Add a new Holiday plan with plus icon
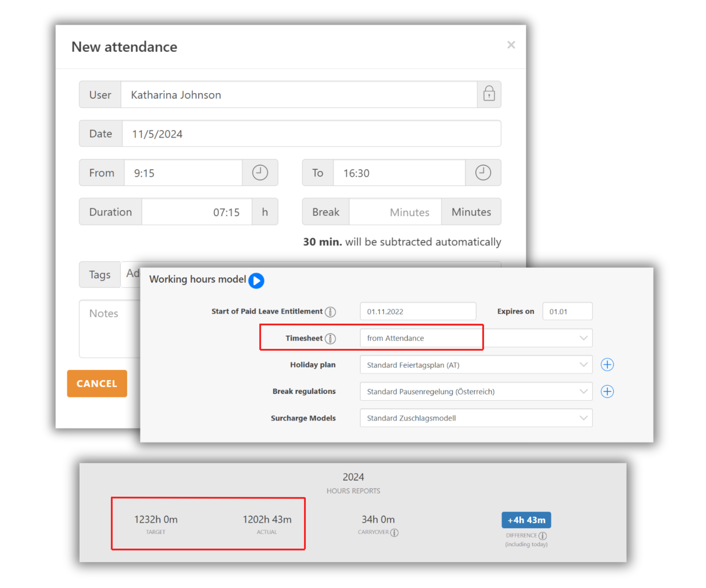Screen dimensions: 706x588 click(x=607, y=365)
